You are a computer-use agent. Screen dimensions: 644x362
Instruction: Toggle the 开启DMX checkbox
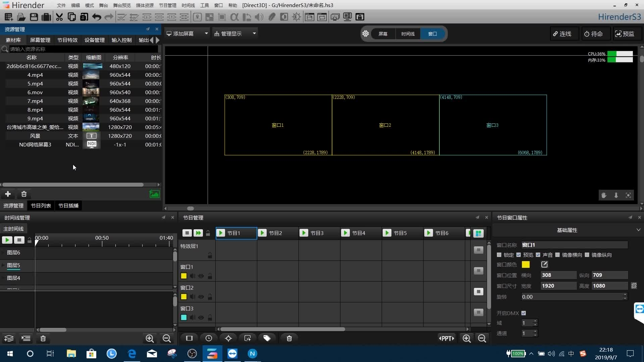524,313
